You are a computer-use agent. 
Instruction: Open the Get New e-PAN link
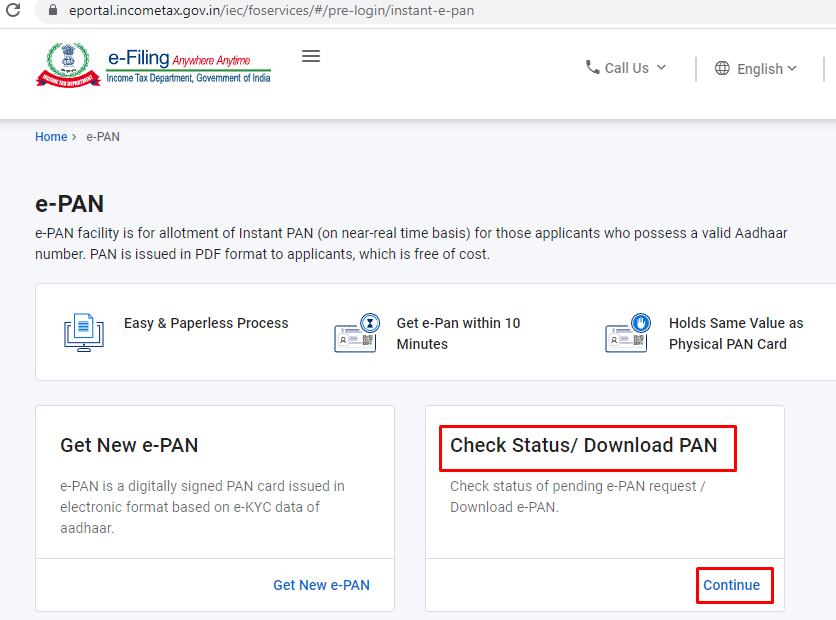click(321, 585)
